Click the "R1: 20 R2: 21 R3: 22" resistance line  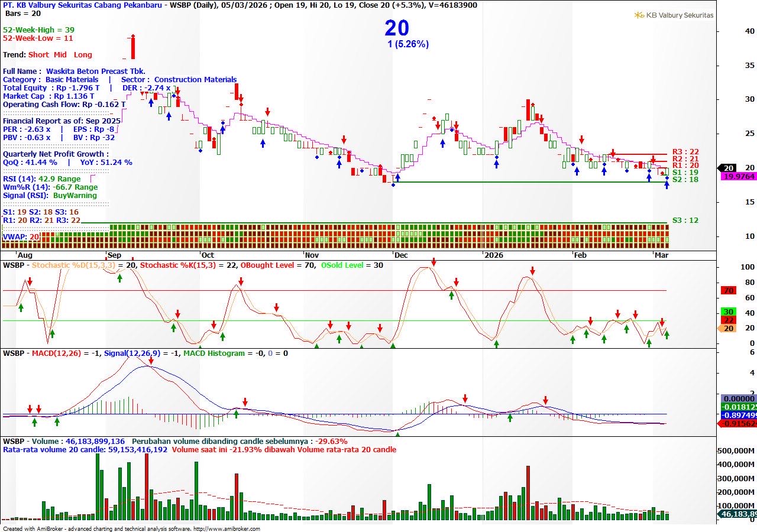(x=42, y=220)
